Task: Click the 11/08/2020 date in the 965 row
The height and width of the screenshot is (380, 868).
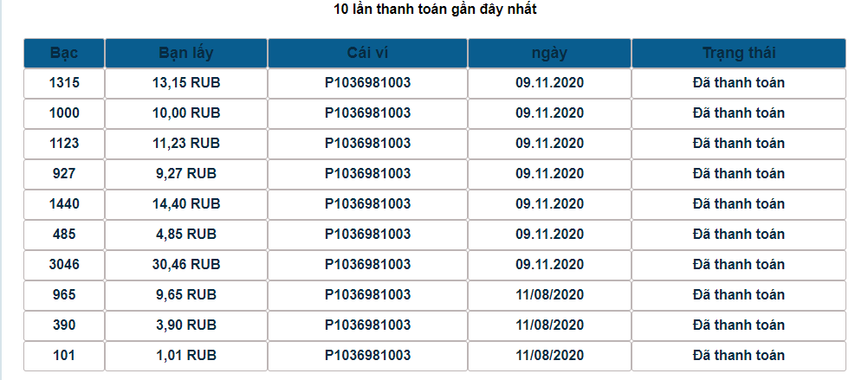Action: [x=549, y=295]
